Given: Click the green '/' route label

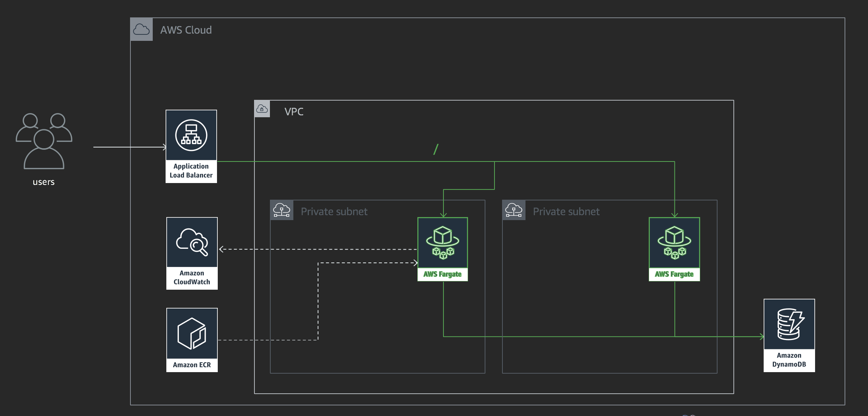Looking at the screenshot, I should [x=436, y=149].
